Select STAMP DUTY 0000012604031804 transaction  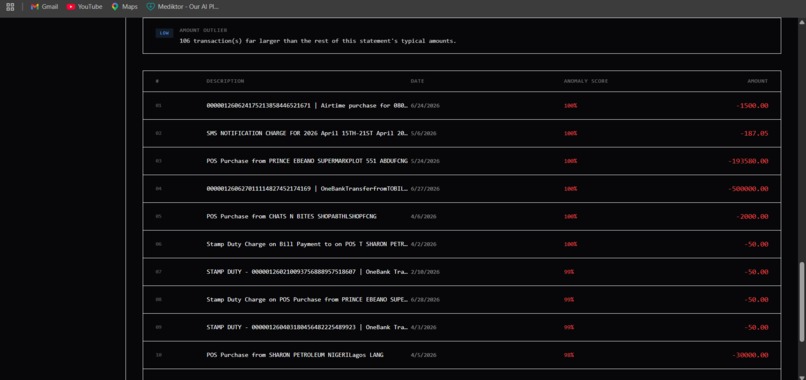click(307, 328)
